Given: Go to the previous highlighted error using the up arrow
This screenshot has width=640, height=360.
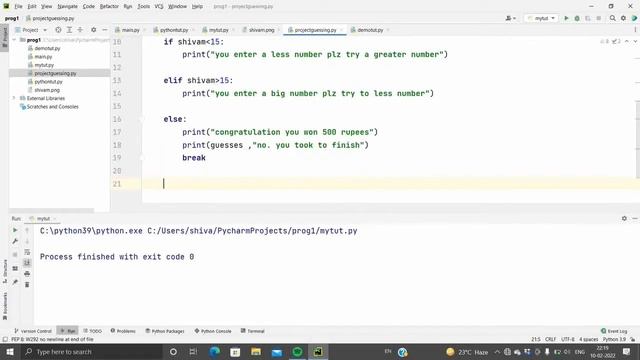Looking at the screenshot, I should tap(627, 42).
